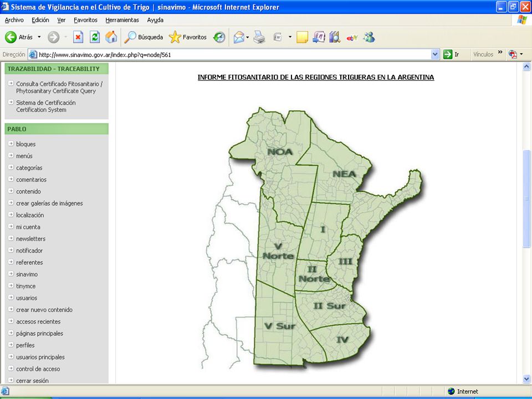Open páginas principales link

[x=40, y=334]
